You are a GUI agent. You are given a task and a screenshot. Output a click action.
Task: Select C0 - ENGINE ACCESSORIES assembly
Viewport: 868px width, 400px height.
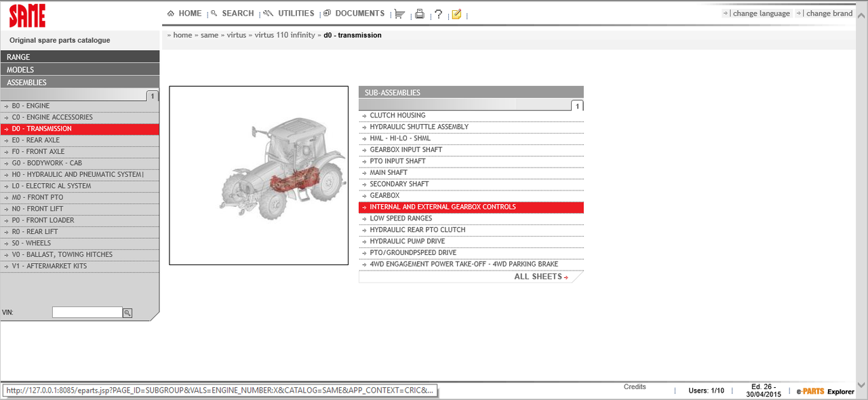coord(80,117)
